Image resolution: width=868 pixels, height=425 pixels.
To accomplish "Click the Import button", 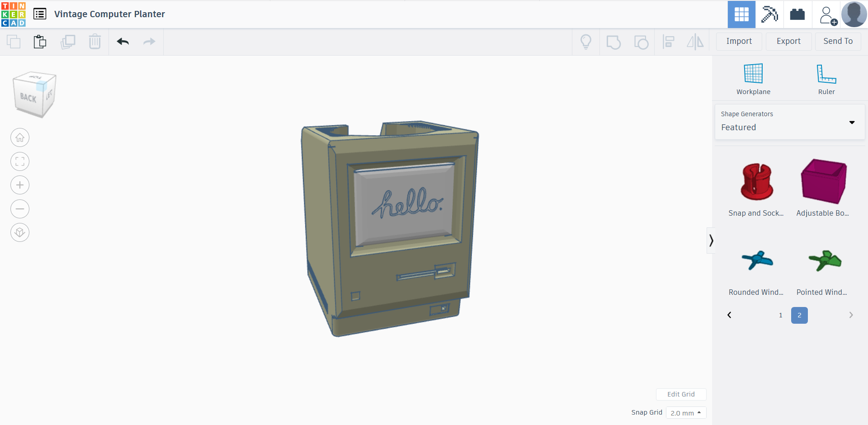I will (739, 41).
